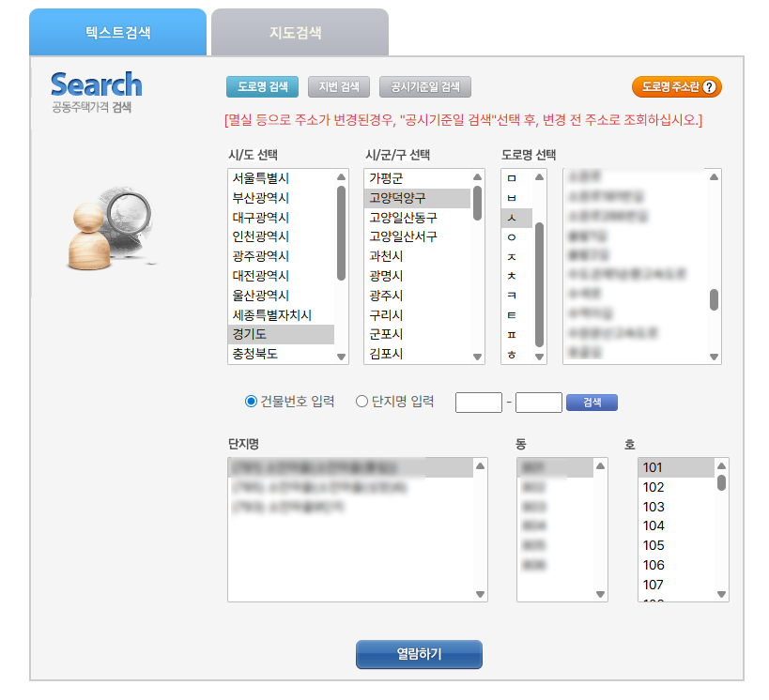Pick unit 103 in the 호 list
769x700 pixels.
(x=654, y=507)
